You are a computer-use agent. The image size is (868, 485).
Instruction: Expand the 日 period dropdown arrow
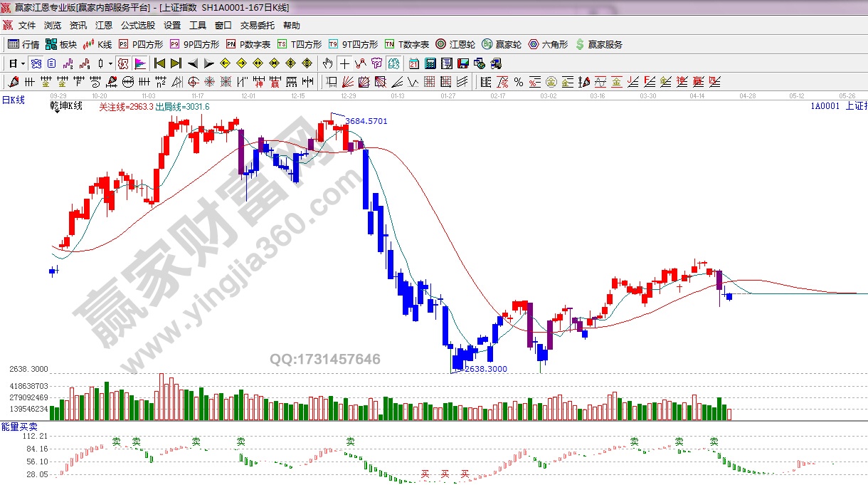(23, 63)
